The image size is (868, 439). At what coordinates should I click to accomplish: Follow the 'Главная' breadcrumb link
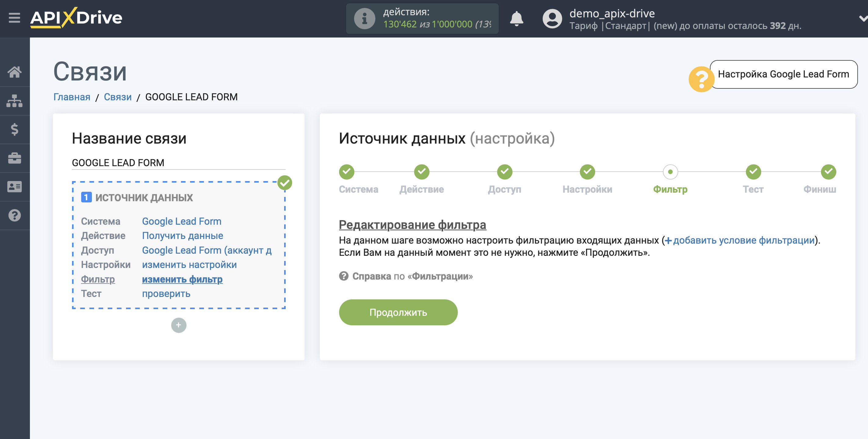[x=72, y=97]
